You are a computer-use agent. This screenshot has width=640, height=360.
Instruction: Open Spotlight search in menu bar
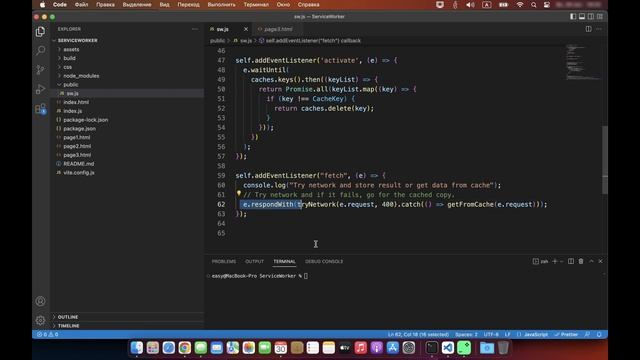[533, 5]
